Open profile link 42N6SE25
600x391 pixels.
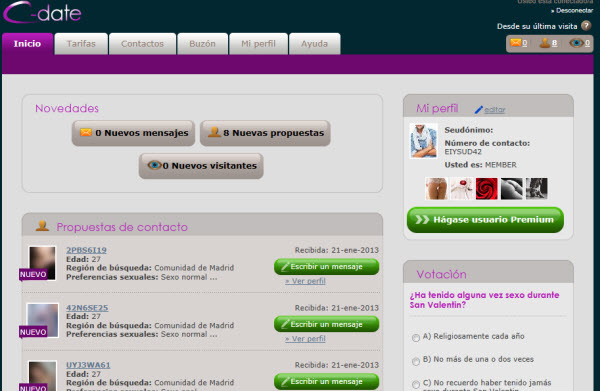coord(87,308)
